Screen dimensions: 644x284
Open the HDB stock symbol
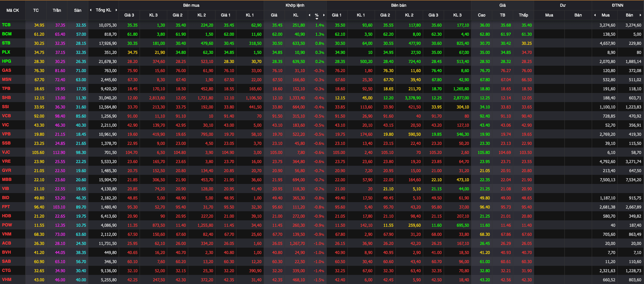(x=6, y=216)
